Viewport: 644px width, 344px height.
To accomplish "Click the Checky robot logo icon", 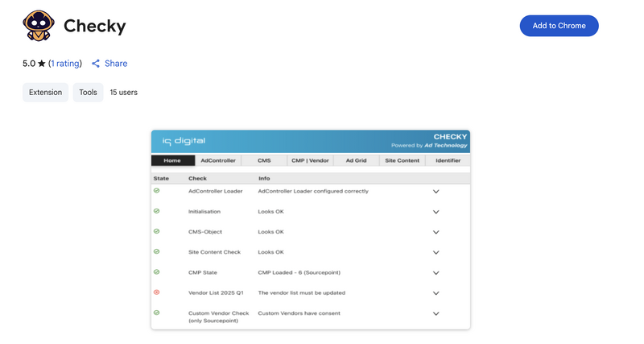I will pos(39,26).
